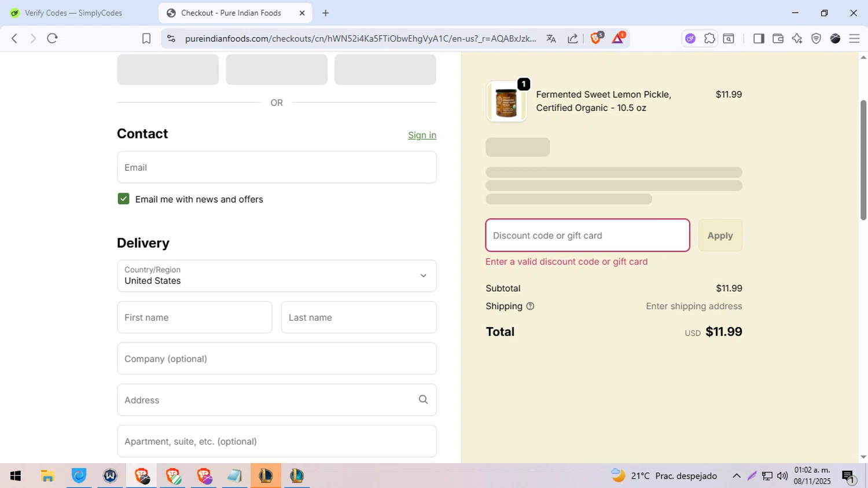The width and height of the screenshot is (868, 488).
Task: Click the browser forward arrow
Action: click(33, 38)
